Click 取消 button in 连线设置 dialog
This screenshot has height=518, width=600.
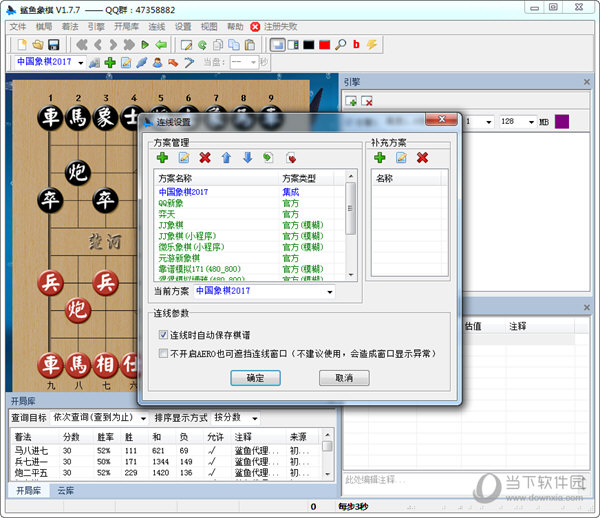pyautogui.click(x=344, y=378)
